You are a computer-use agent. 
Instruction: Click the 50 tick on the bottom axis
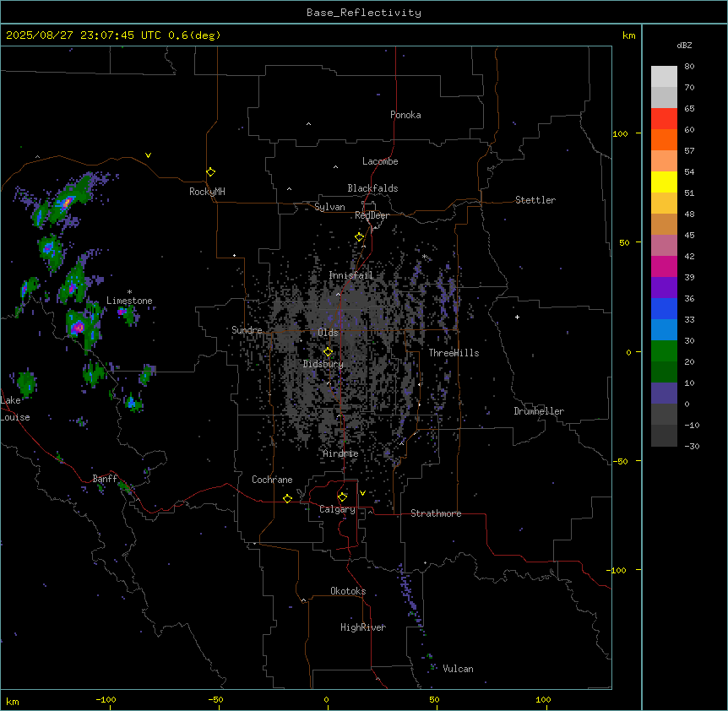tap(434, 700)
